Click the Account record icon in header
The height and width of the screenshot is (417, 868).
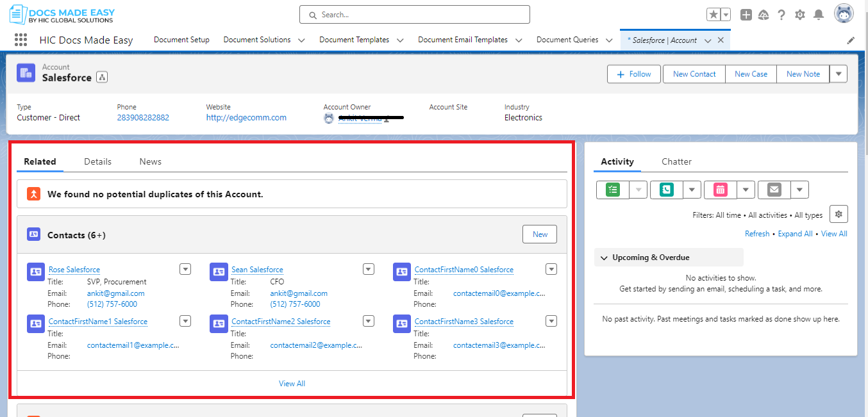[x=26, y=72]
